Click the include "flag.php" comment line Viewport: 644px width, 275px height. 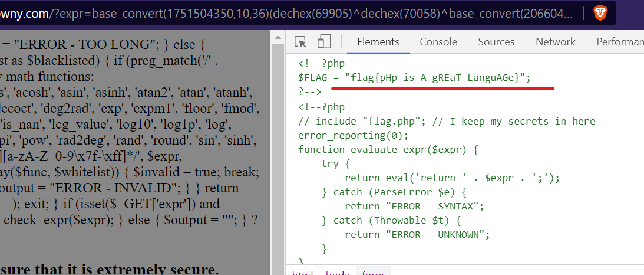click(447, 121)
